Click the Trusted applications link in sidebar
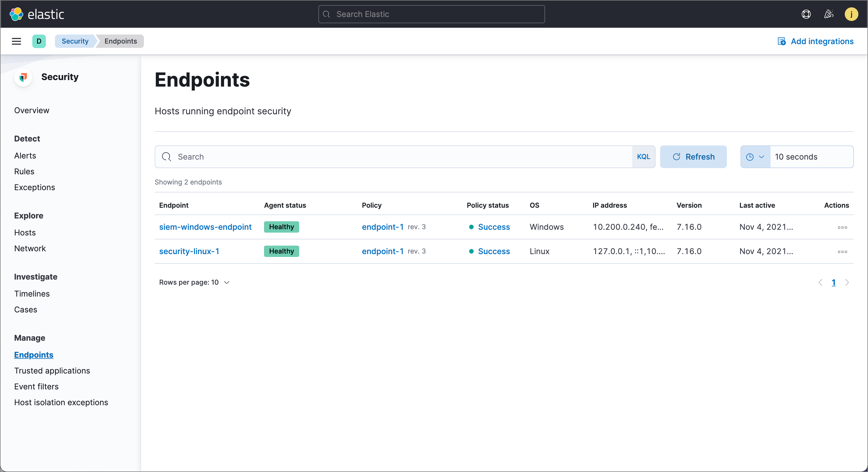Viewport: 868px width, 472px height. (x=52, y=370)
